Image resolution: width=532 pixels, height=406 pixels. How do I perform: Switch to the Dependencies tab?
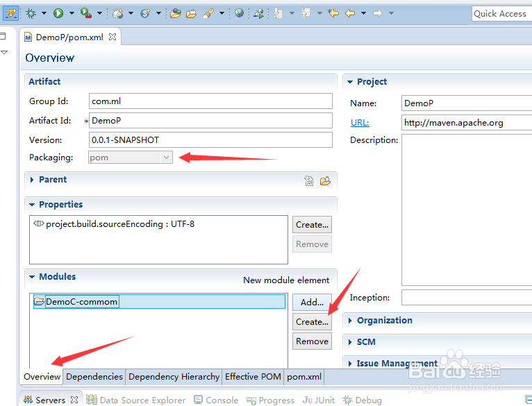click(x=94, y=377)
